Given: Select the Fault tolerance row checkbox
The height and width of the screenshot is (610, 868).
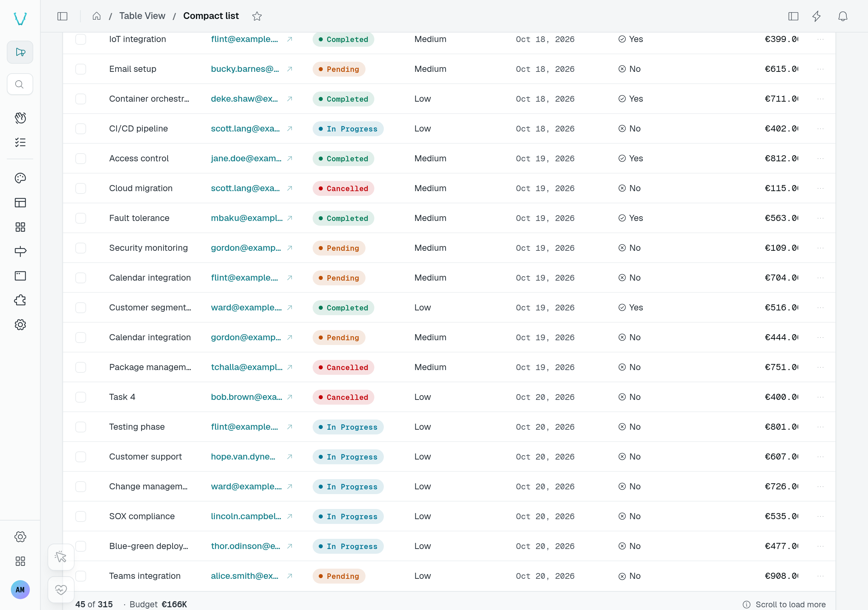Looking at the screenshot, I should pyautogui.click(x=80, y=218).
